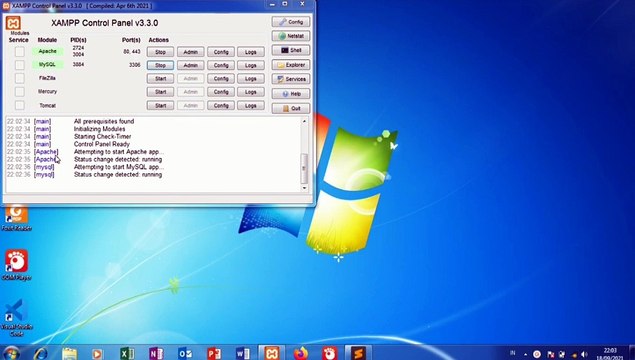The width and height of the screenshot is (635, 360).
Task: Open GOM Player from the taskbar
Action: [330, 354]
